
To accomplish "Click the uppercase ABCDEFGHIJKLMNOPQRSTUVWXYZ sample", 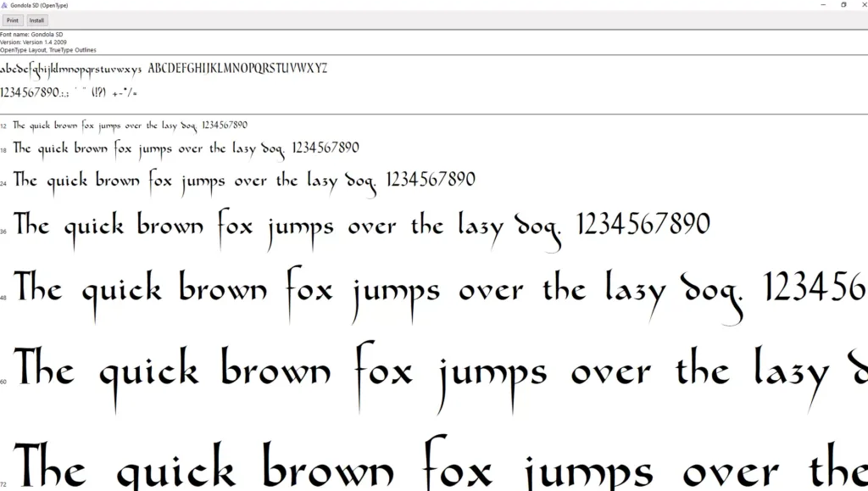I will [237, 68].
